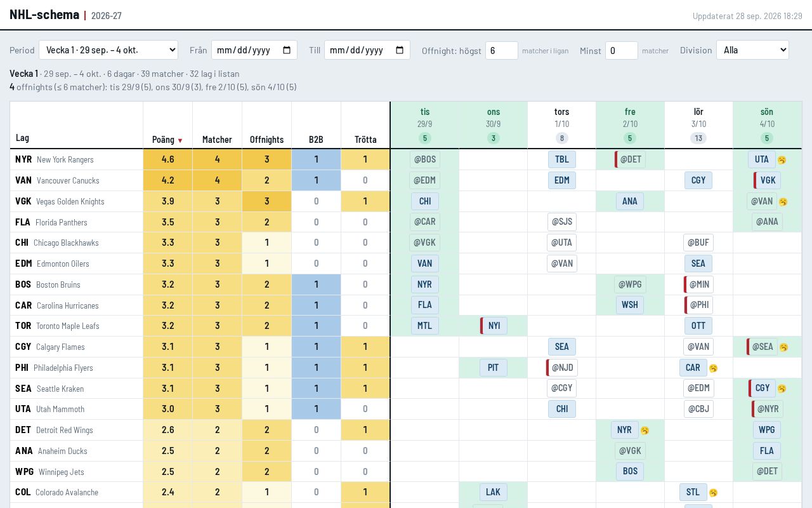
Task: Click the tired face icon beside SEA's CGY game
Action: [x=782, y=389]
